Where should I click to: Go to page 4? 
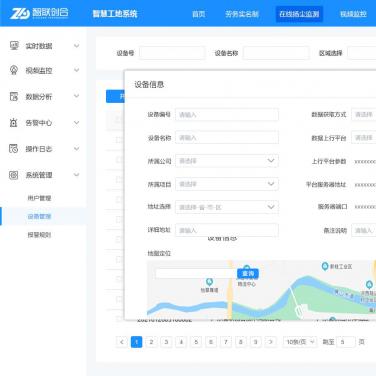(x=181, y=342)
